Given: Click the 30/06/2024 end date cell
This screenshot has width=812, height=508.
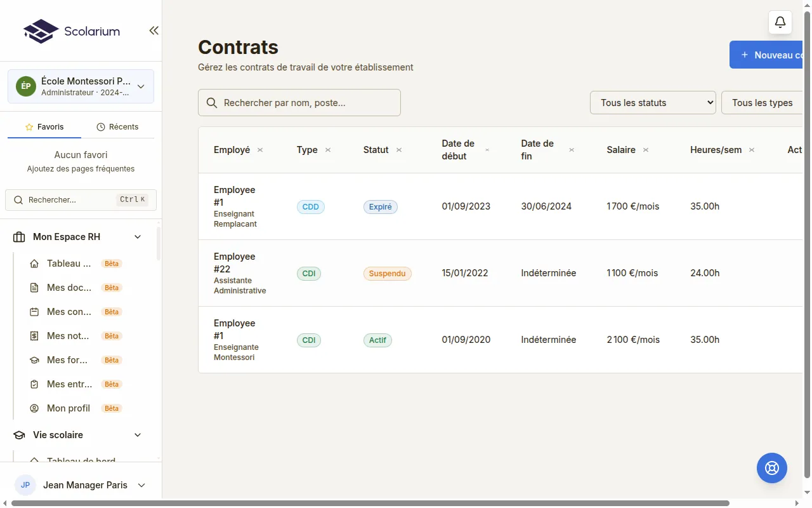Looking at the screenshot, I should coord(546,206).
